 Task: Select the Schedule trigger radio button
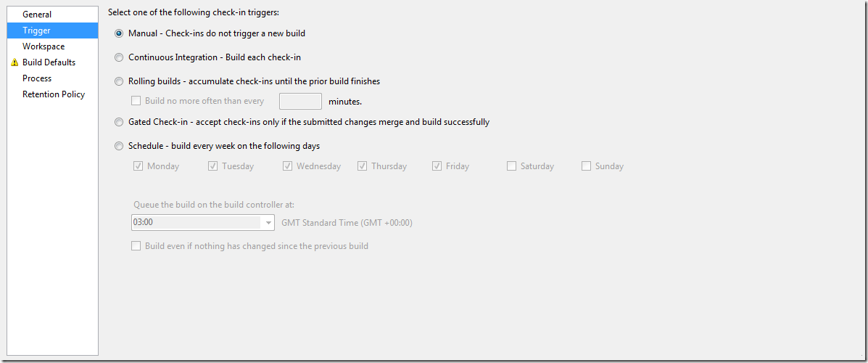[x=119, y=147]
